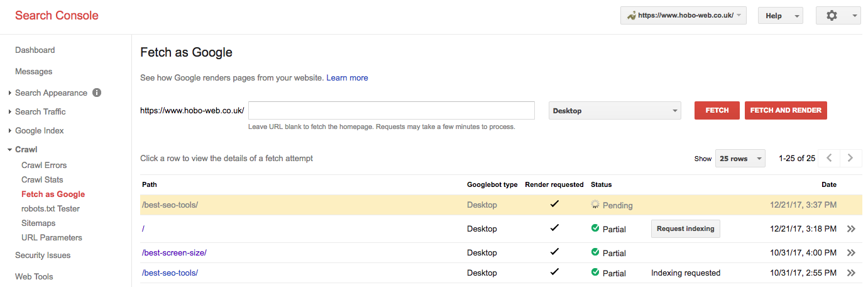Click the URL path input field
Screen dimensions: 868x287
392,110
